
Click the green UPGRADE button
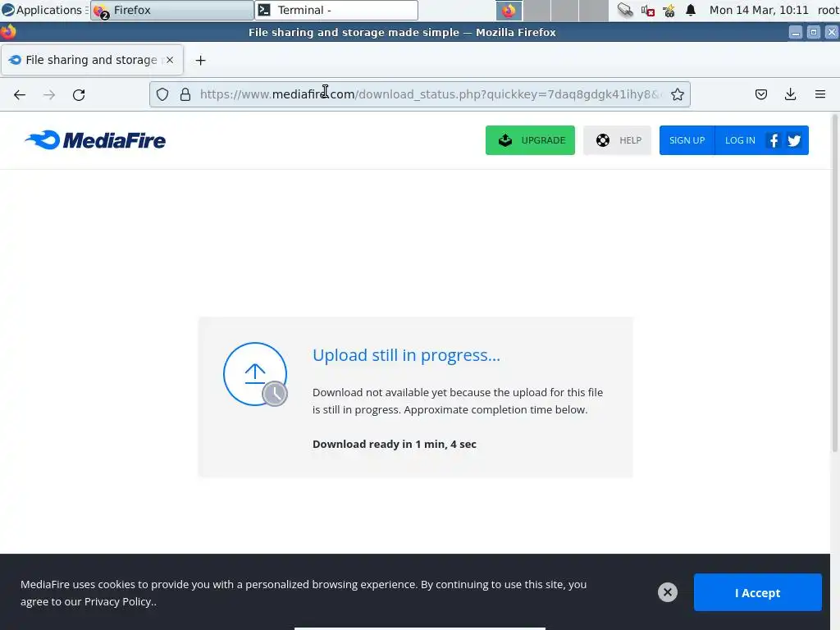(x=530, y=140)
